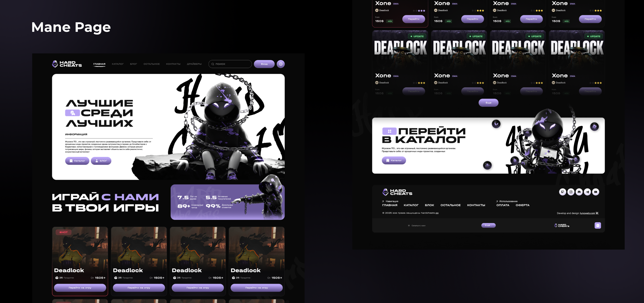Click the purple square icon in footer bar
The height and width of the screenshot is (303, 644).
(598, 226)
